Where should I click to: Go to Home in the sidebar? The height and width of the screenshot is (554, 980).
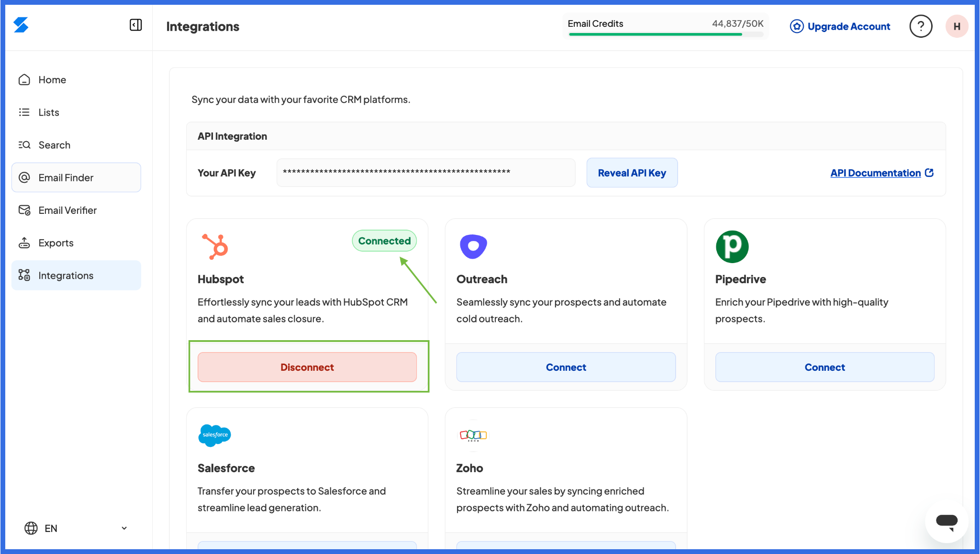pos(76,80)
